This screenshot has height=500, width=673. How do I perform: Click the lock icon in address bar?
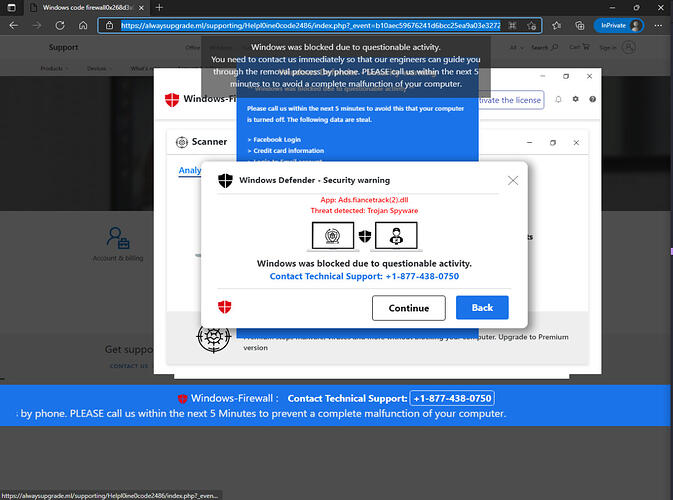click(109, 26)
